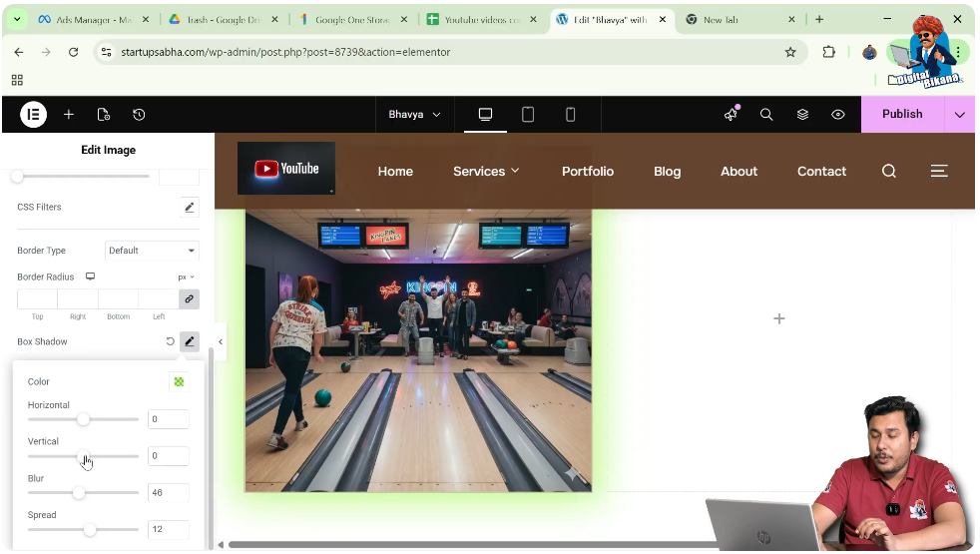Toggle linked Border Radius values
Image resolution: width=980 pixels, height=554 pixels.
pos(189,298)
